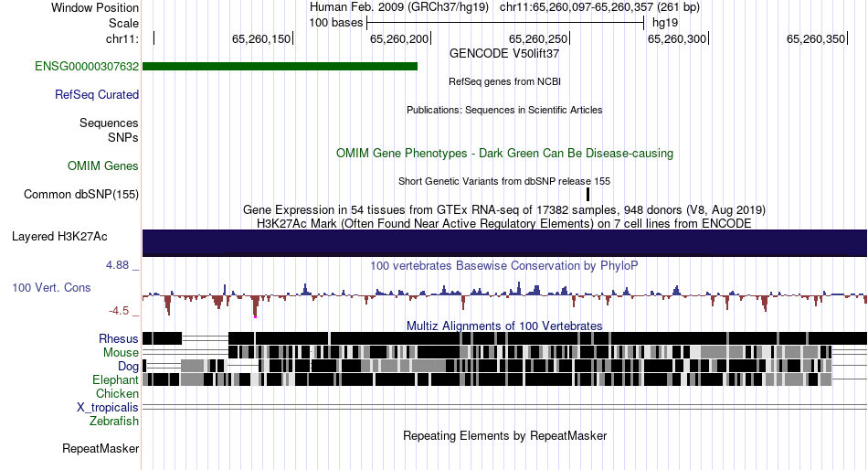Click Publications: Sequences in Scientific Articles title

[504, 111]
